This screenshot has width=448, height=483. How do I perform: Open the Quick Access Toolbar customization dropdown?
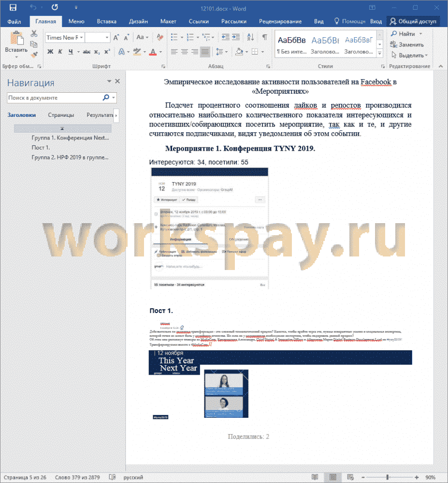click(76, 8)
